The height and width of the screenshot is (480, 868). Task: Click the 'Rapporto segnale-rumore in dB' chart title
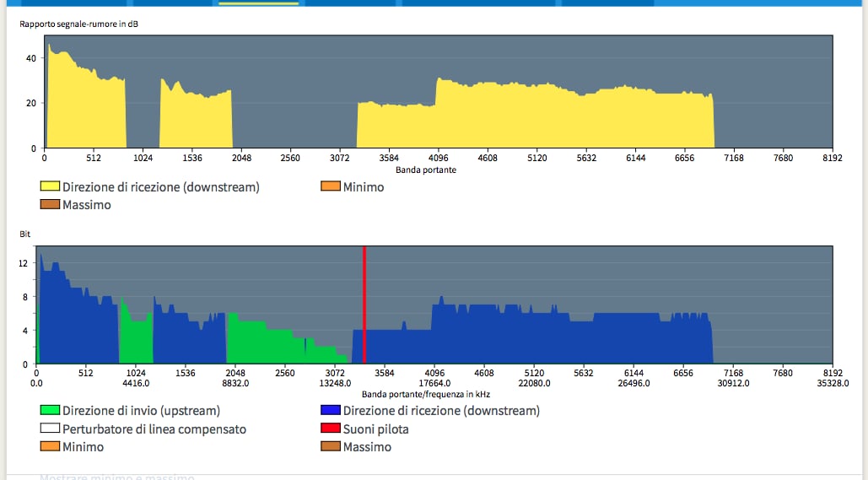tap(79, 24)
